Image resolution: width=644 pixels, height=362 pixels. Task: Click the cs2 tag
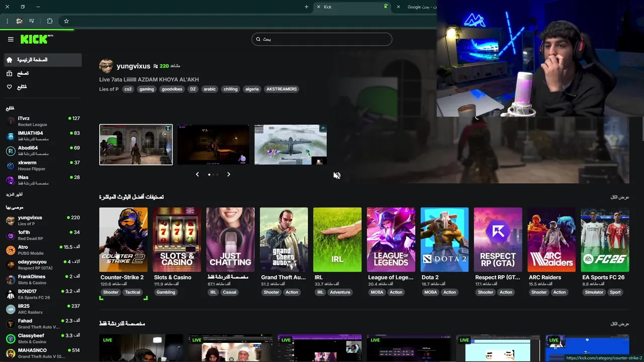point(128,89)
